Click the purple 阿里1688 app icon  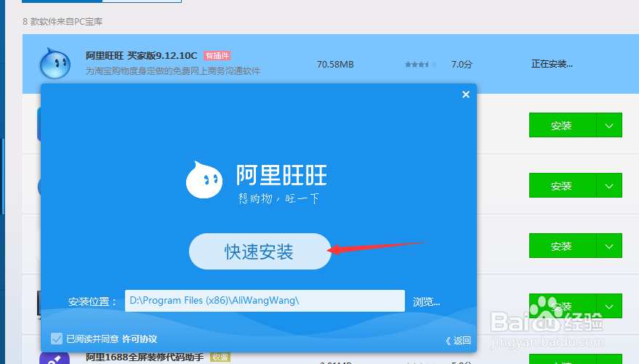click(55, 358)
